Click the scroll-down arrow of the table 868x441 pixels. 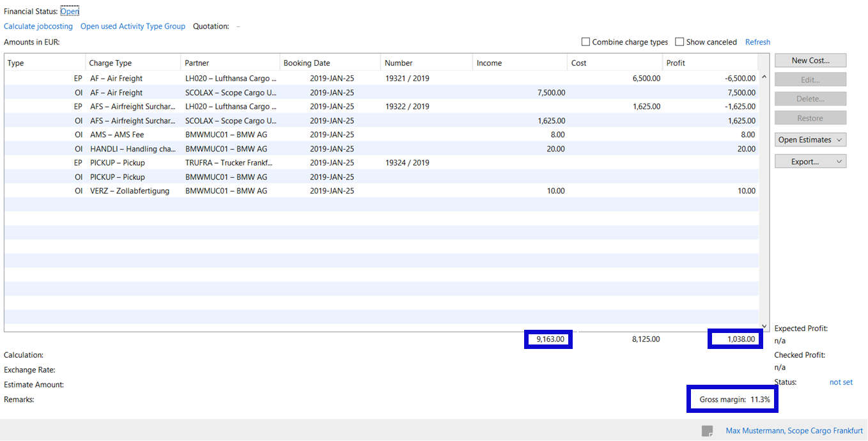764,326
